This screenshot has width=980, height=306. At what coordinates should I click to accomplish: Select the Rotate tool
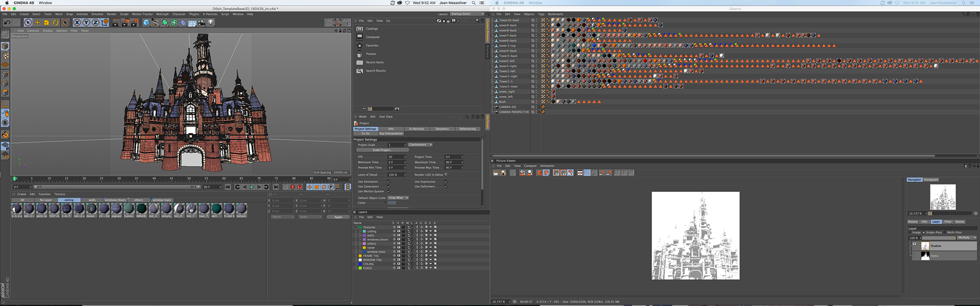[x=56, y=22]
